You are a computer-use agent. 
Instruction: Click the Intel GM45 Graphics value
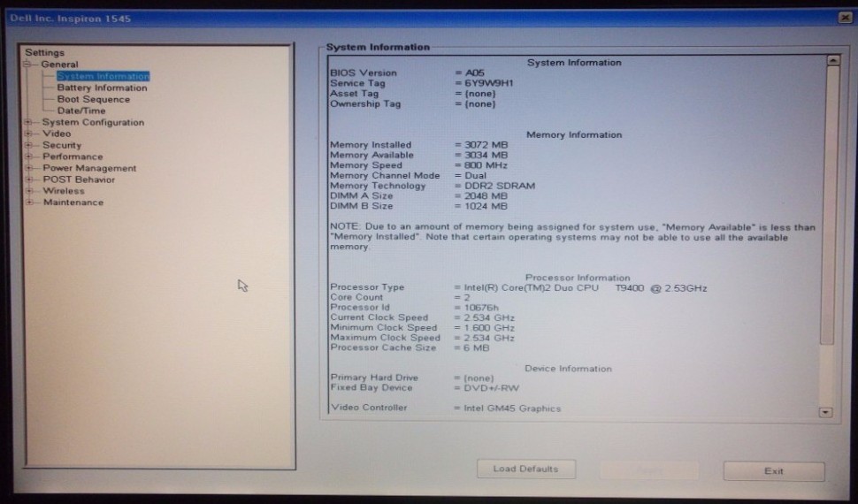pyautogui.click(x=512, y=409)
